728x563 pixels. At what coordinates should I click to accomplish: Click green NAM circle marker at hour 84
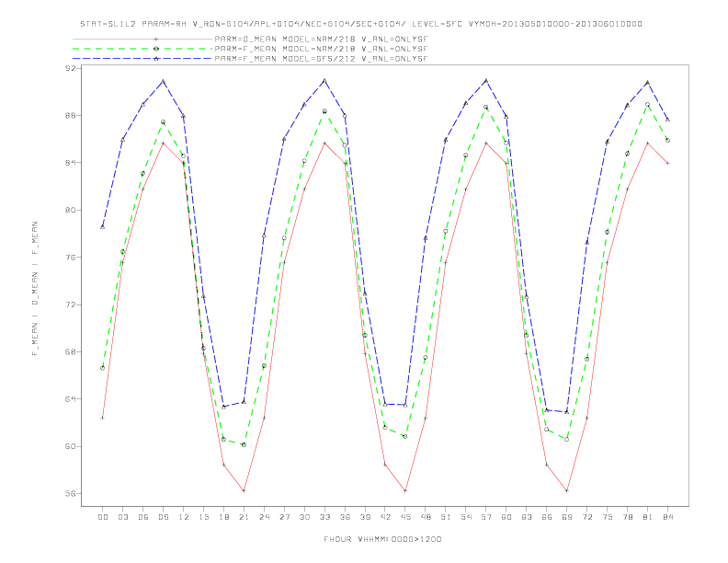tap(668, 140)
